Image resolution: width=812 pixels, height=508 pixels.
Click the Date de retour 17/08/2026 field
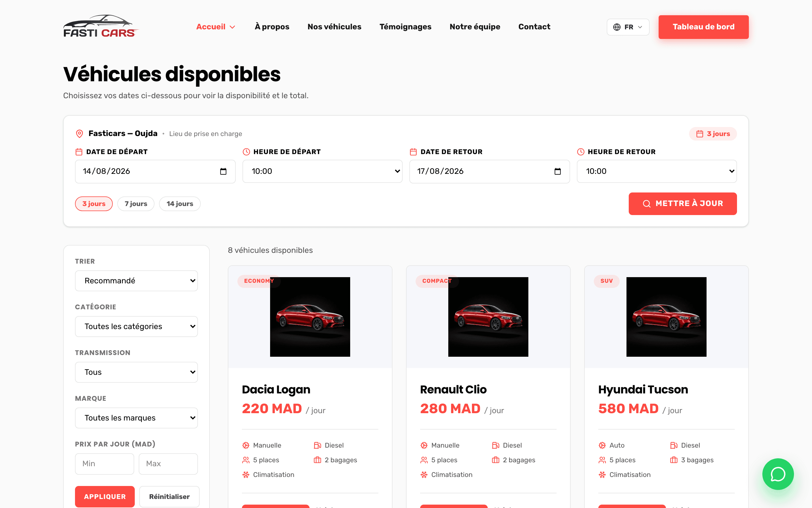click(x=489, y=171)
